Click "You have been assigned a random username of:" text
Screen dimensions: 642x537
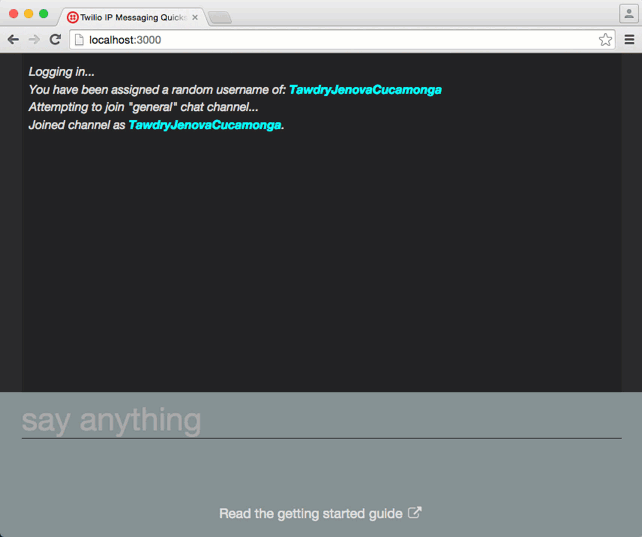pos(157,90)
